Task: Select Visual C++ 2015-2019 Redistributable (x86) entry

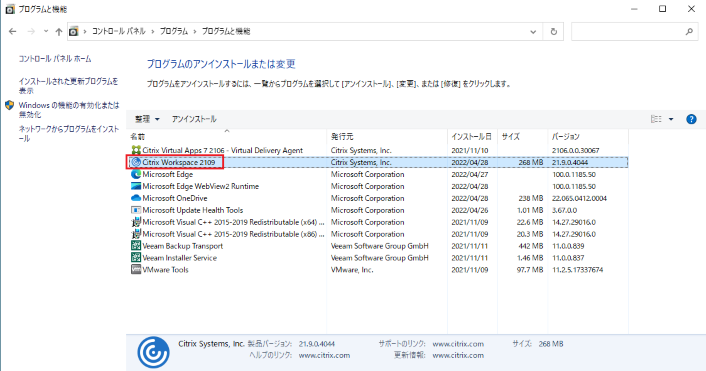Action: 377,234
